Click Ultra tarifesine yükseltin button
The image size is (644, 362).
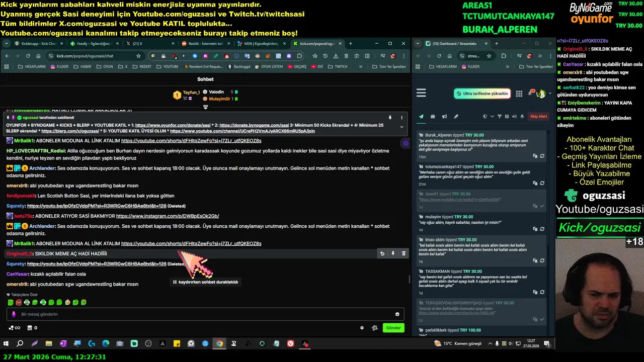[x=482, y=94]
